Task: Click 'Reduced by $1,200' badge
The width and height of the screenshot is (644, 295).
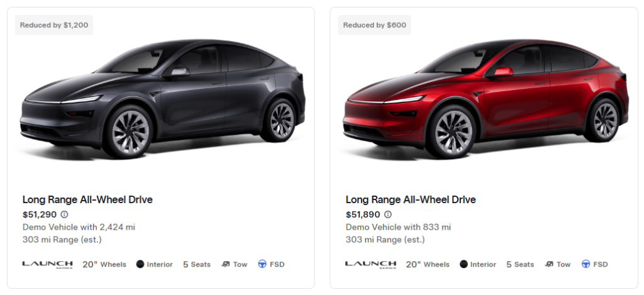Action: [54, 25]
